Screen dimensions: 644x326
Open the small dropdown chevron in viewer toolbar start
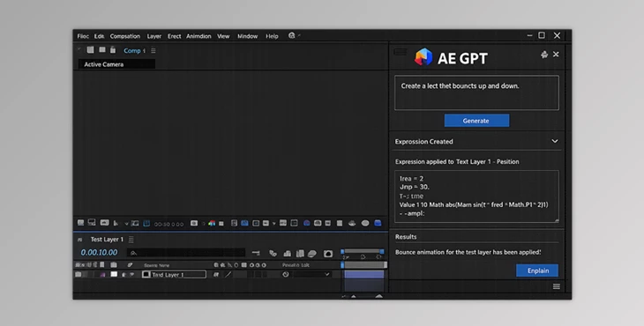click(126, 224)
